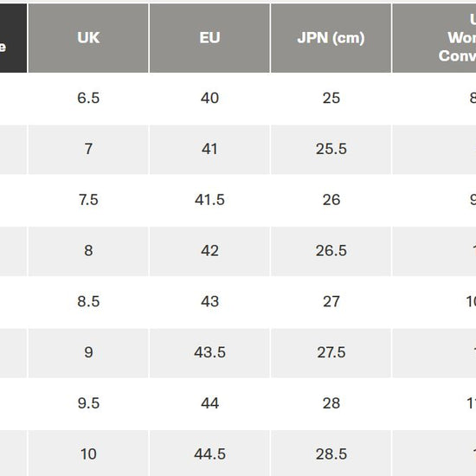Select JPN 25.5 cell
This screenshot has width=476, height=476.
tap(331, 150)
